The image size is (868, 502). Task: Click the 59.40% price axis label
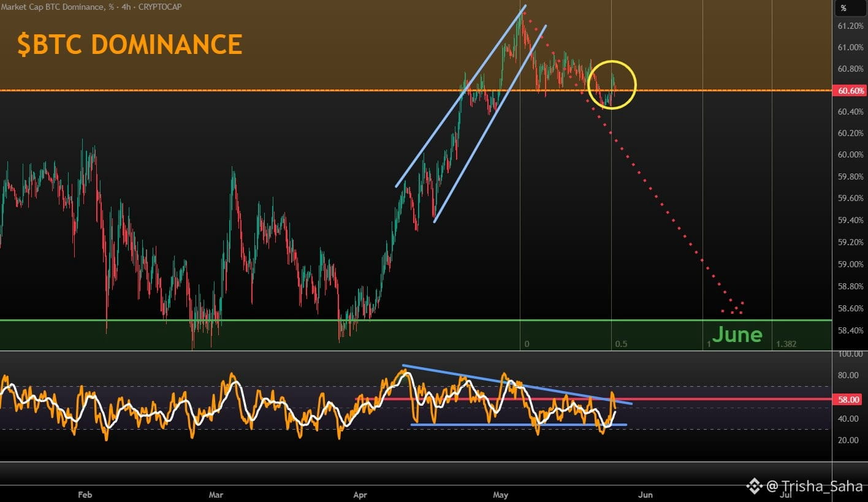tap(850, 220)
